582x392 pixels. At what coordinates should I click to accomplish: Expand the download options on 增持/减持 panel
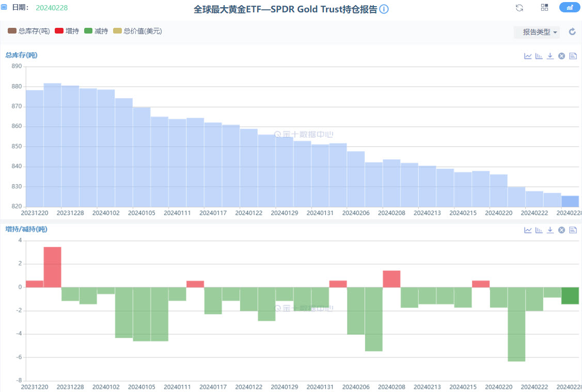coord(550,230)
